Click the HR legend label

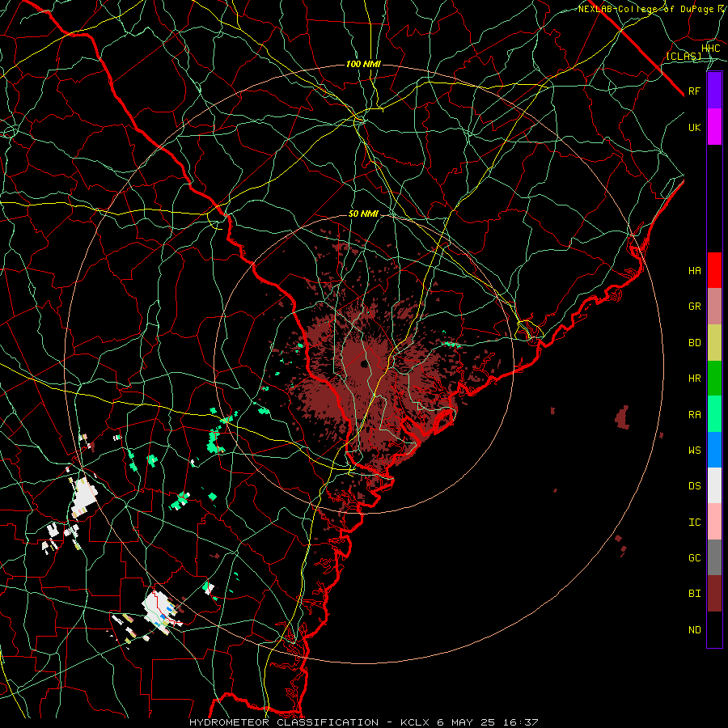coord(695,379)
